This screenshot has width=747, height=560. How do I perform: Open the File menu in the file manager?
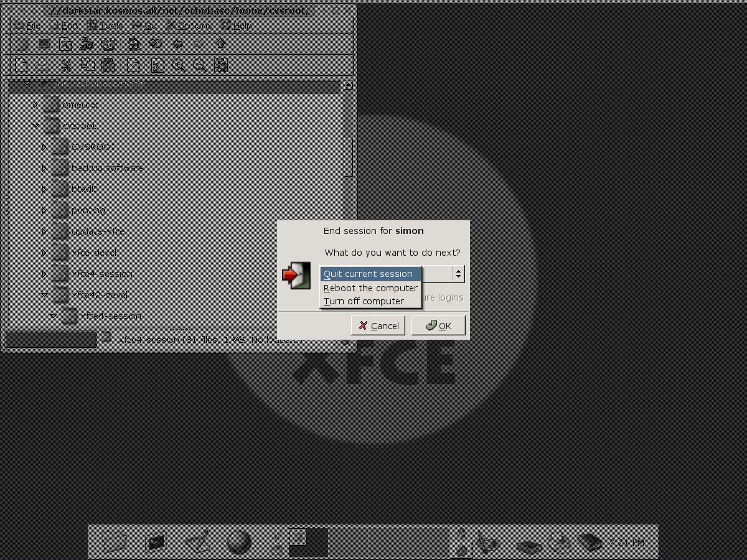tap(27, 26)
